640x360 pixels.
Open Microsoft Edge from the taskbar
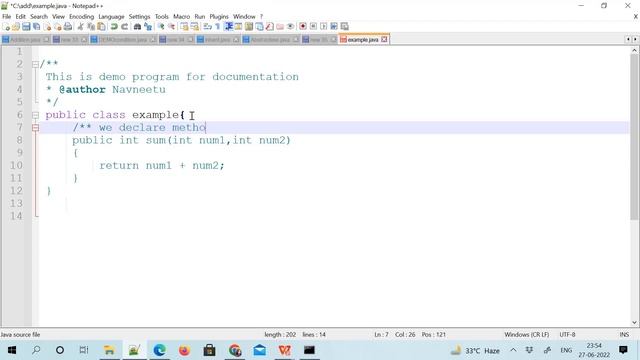point(159,350)
